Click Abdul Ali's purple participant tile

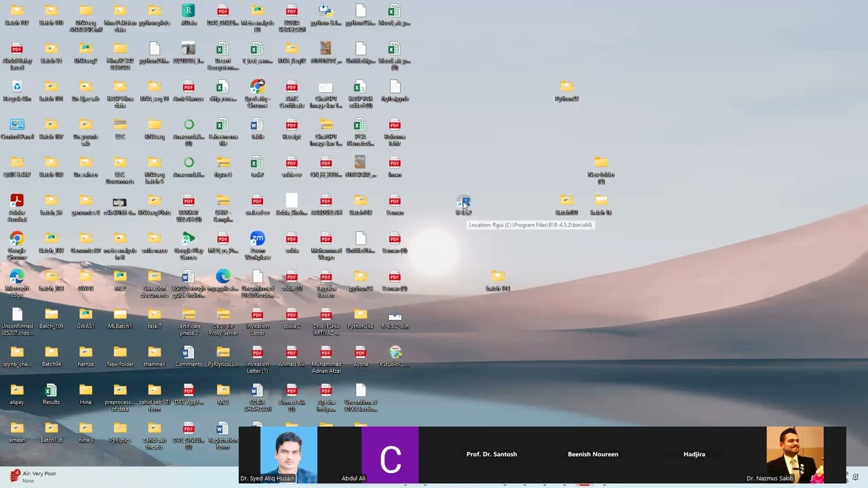390,454
